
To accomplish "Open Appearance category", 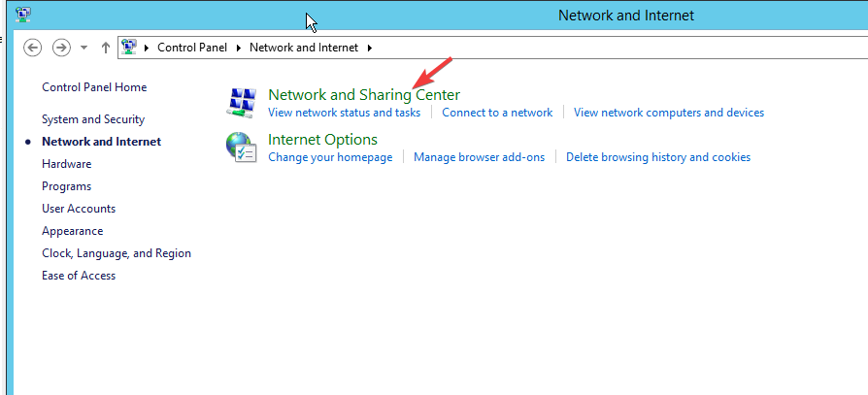I will coord(73,231).
